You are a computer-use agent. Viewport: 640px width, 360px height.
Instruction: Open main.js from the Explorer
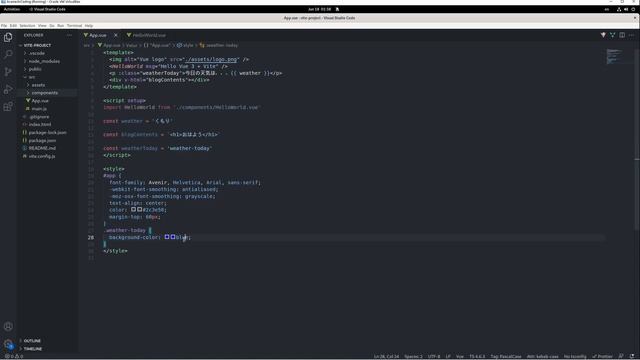(x=39, y=109)
